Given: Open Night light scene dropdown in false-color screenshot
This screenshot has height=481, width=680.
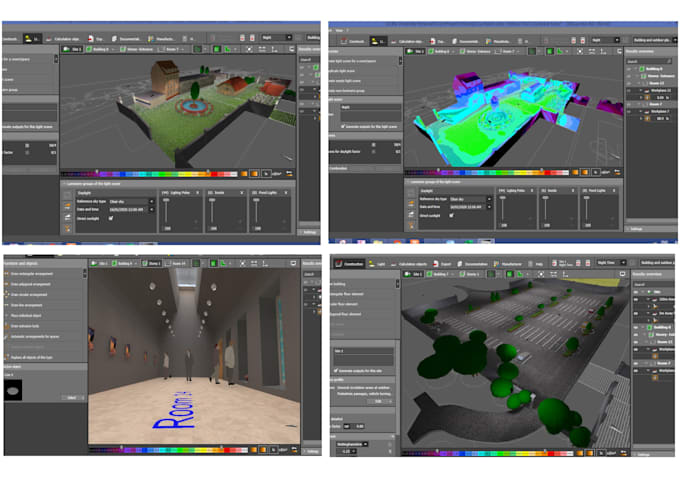Looking at the screenshot, I should pyautogui.click(x=605, y=40).
